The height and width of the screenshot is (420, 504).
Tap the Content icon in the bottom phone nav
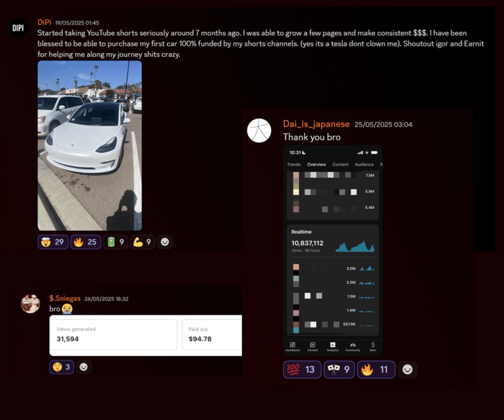pos(313,346)
